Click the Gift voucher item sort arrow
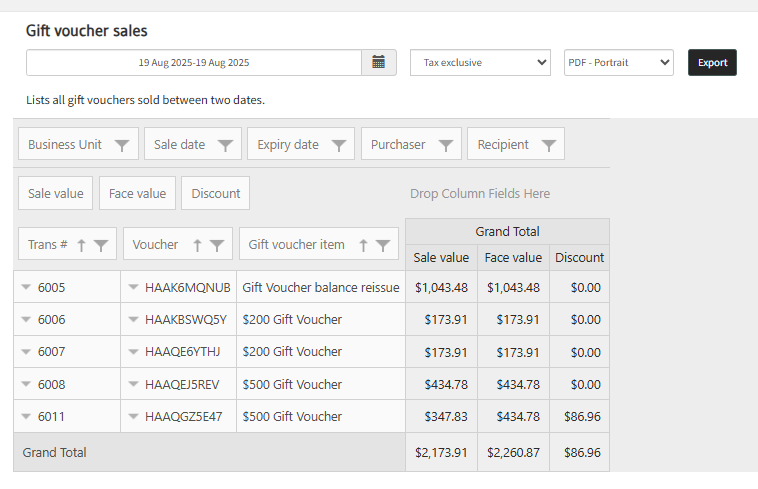Image resolution: width=758 pixels, height=489 pixels. click(x=363, y=245)
